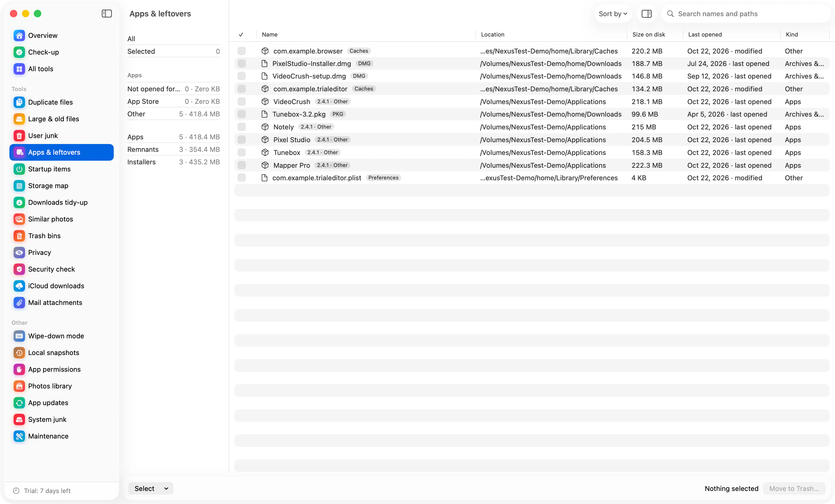The height and width of the screenshot is (504, 835).
Task: Click the Startup items power icon
Action: (19, 169)
